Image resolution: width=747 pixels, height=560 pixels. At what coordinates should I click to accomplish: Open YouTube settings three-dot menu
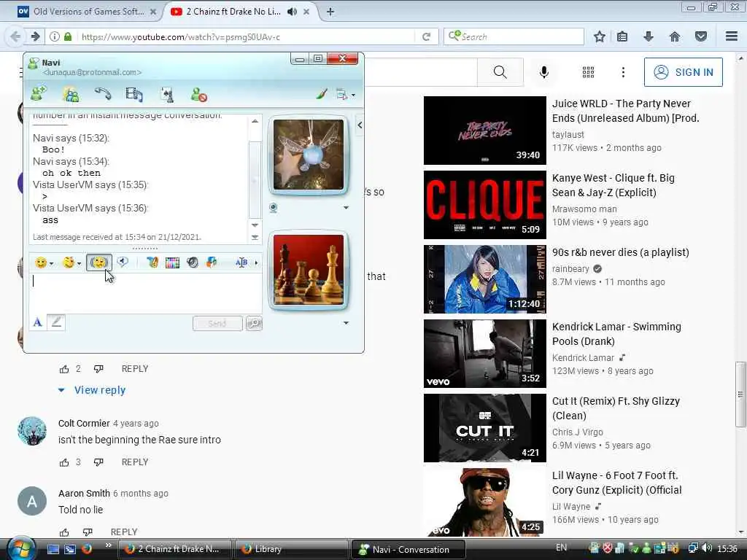pyautogui.click(x=623, y=72)
